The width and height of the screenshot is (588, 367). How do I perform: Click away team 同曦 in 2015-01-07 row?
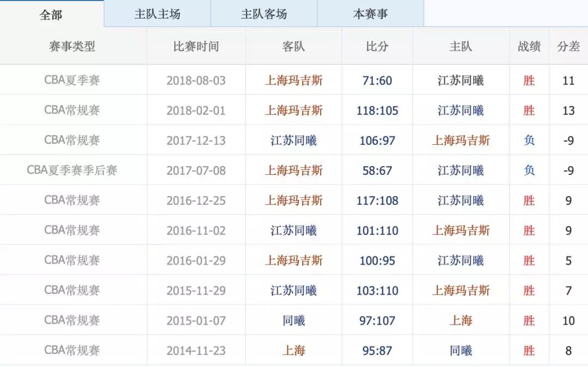[293, 320]
